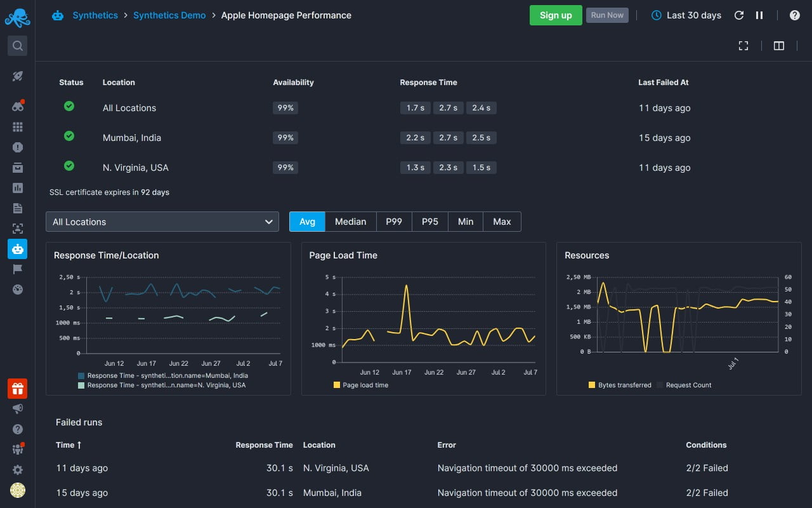Select the Synthetics robot icon in sidebar
The image size is (812, 508).
pyautogui.click(x=18, y=249)
